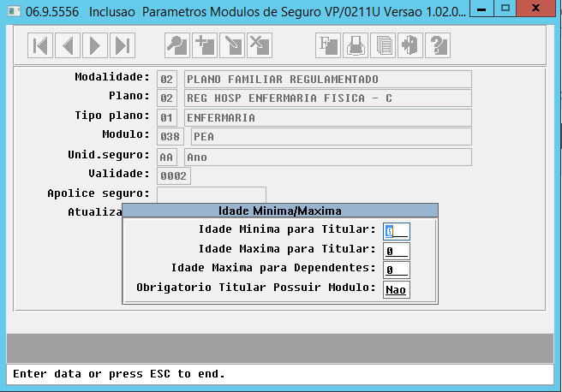Screen dimensions: 562x392
Task: Click the modify record pencil icon
Action: click(232, 45)
